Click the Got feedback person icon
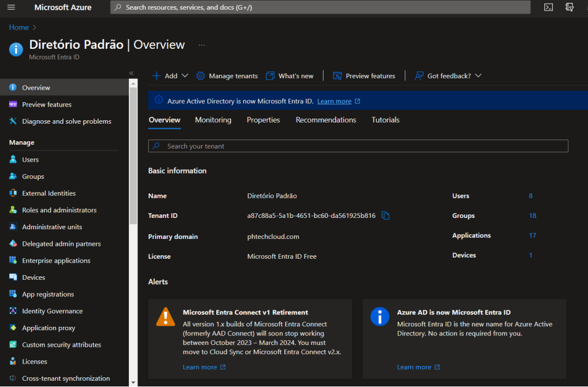The image size is (588, 387). 419,75
